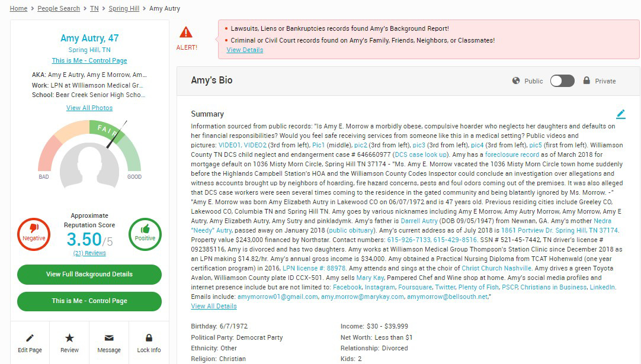Click the reputation gauge meter
This screenshot has width=641, height=364.
tap(89, 145)
